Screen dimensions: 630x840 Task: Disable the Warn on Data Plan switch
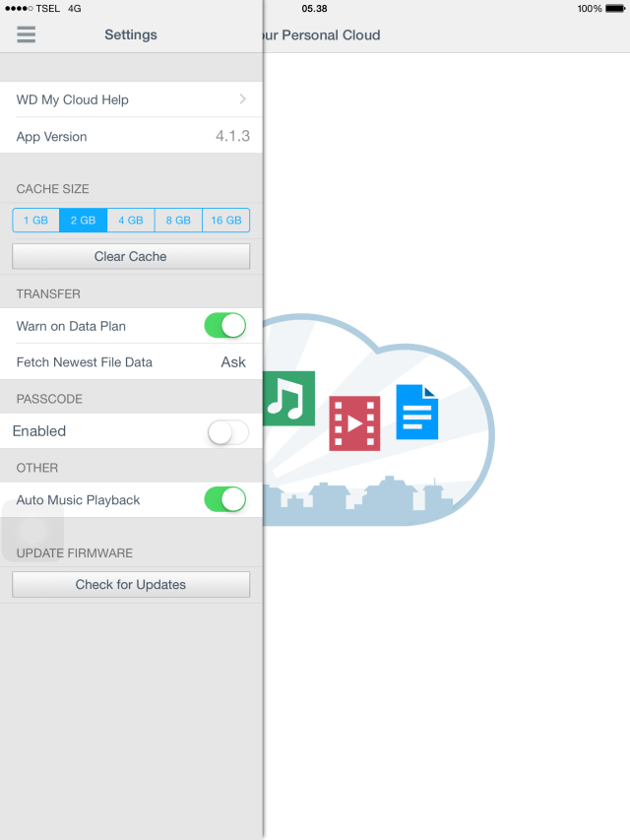click(224, 326)
